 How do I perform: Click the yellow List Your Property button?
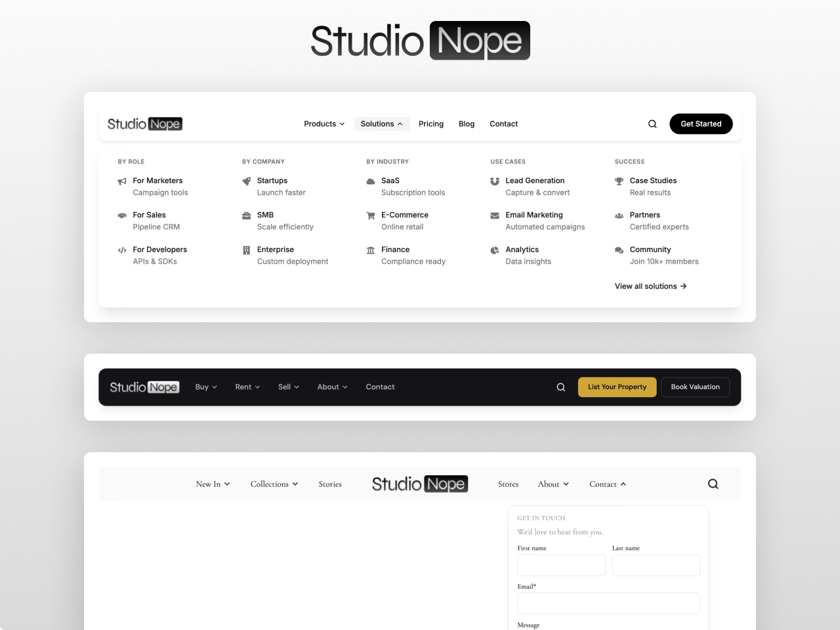[617, 387]
